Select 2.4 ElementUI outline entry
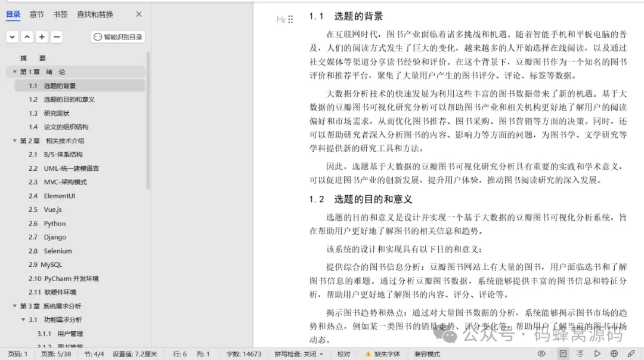This screenshot has width=644, height=360. tap(52, 196)
